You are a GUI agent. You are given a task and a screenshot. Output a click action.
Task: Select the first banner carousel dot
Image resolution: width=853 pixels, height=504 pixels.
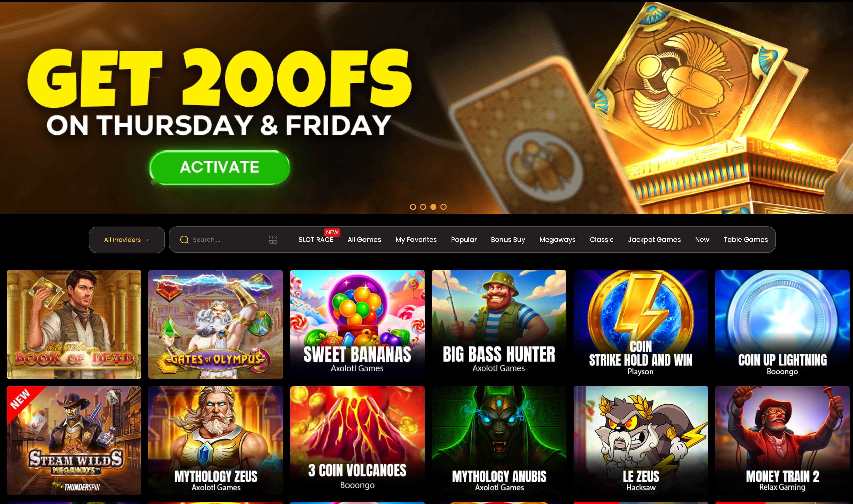413,207
